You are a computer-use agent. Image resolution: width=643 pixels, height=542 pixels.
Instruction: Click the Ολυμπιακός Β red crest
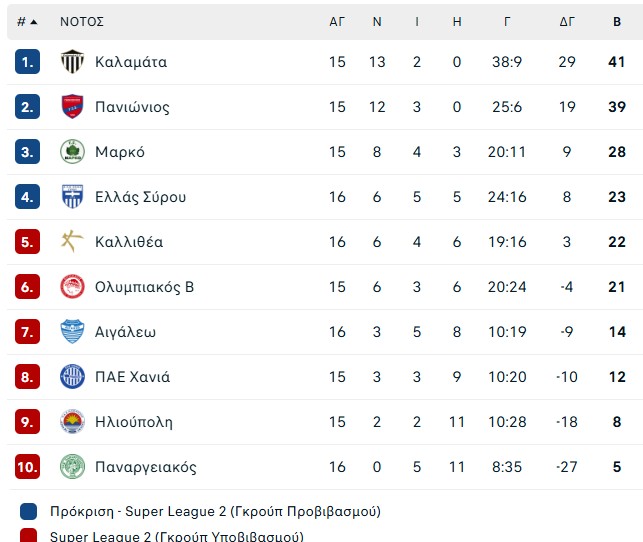pyautogui.click(x=72, y=287)
